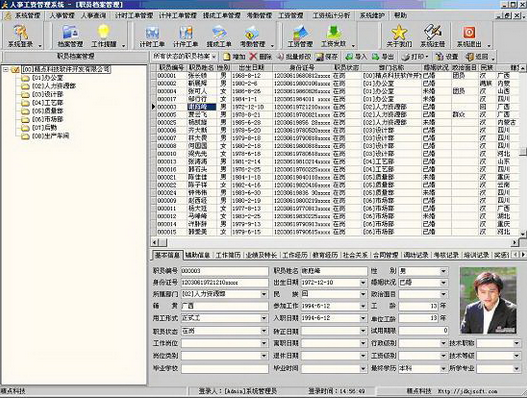Click the horizontal scrollbar left arrow
The height and width of the screenshot is (398, 527).
[155, 242]
